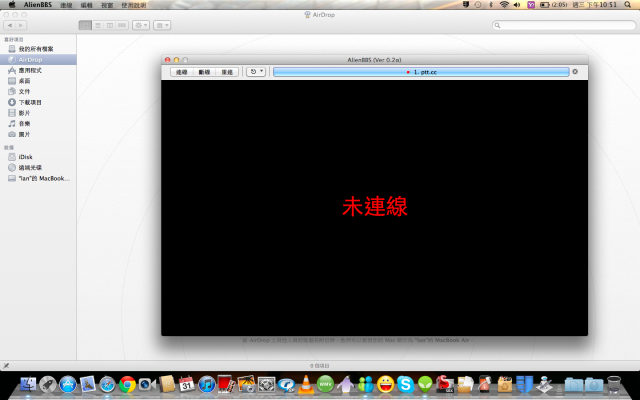Image resolution: width=640 pixels, height=400 pixels.
Task: Select the 1. ptt.cc tab
Action: coord(421,72)
